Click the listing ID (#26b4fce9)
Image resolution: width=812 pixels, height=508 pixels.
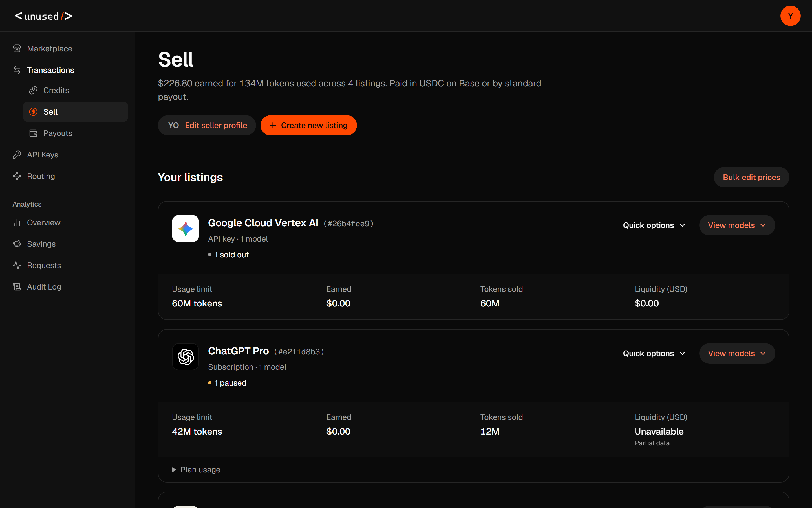point(348,224)
